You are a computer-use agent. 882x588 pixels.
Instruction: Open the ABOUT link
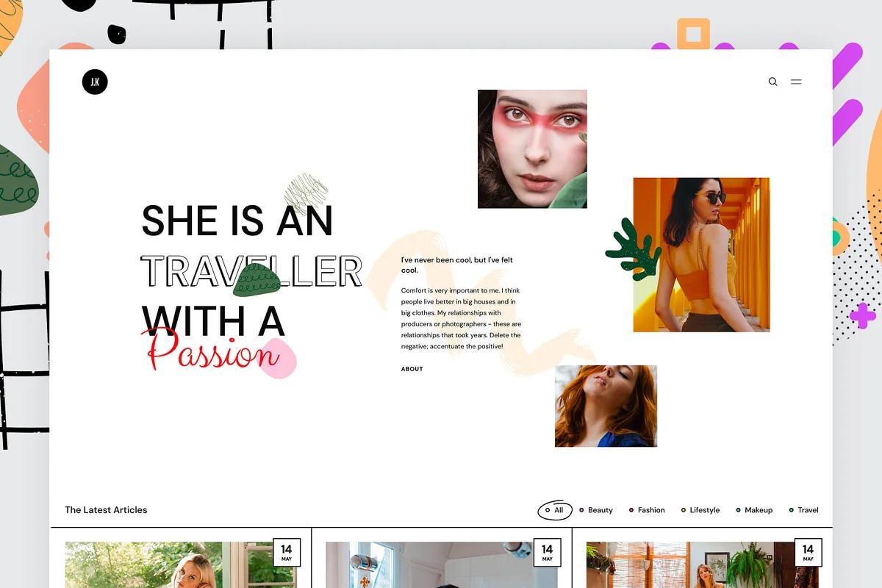[x=412, y=369]
